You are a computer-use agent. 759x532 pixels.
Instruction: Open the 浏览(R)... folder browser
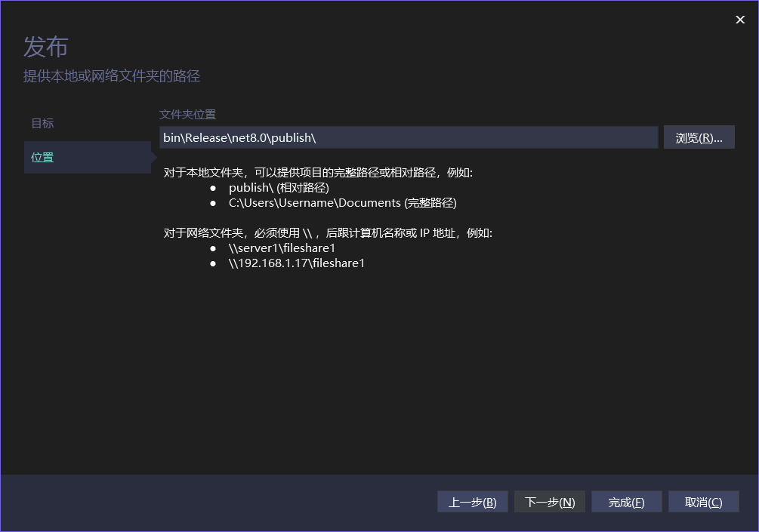click(699, 137)
